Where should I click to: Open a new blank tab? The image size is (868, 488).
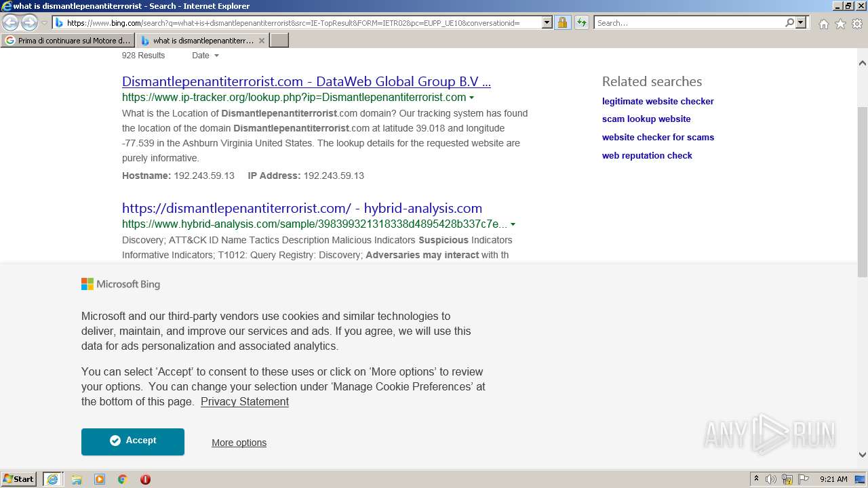279,41
